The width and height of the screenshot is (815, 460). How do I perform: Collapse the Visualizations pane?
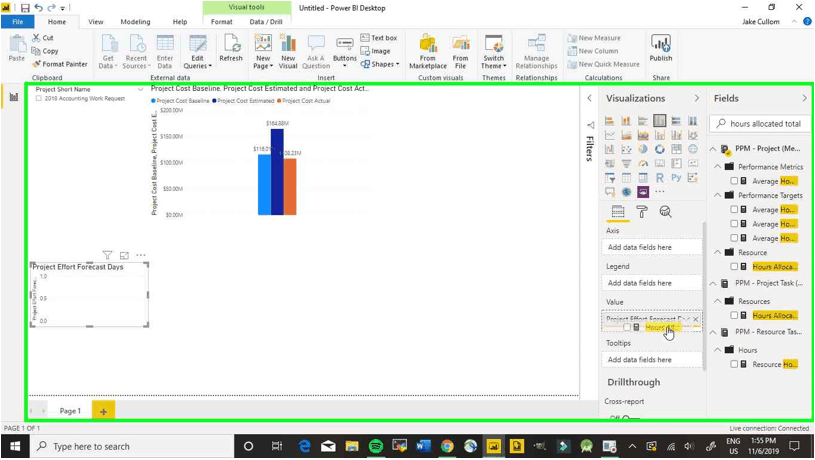coord(696,98)
